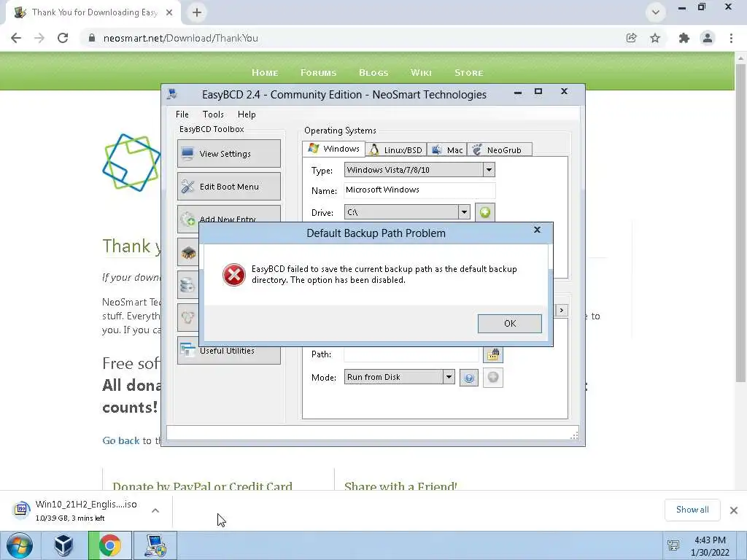Reload the page in Chrome

[63, 38]
